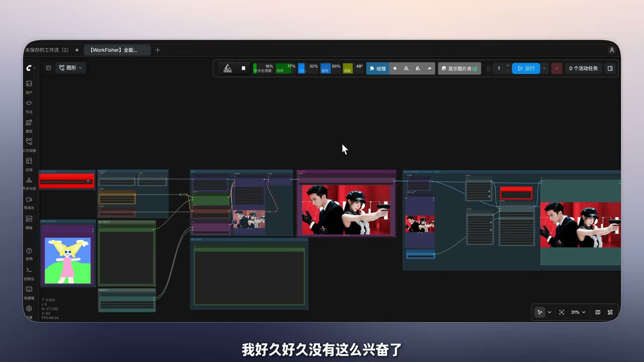644x362 pixels.
Task: Open the 应用 (Apps) sidebar panel
Action: [29, 164]
